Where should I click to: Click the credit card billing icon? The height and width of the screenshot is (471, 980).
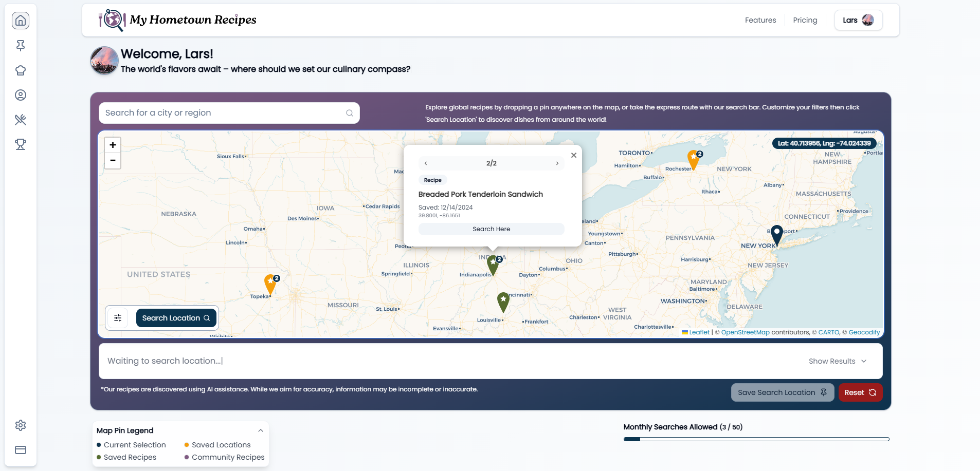point(21,450)
